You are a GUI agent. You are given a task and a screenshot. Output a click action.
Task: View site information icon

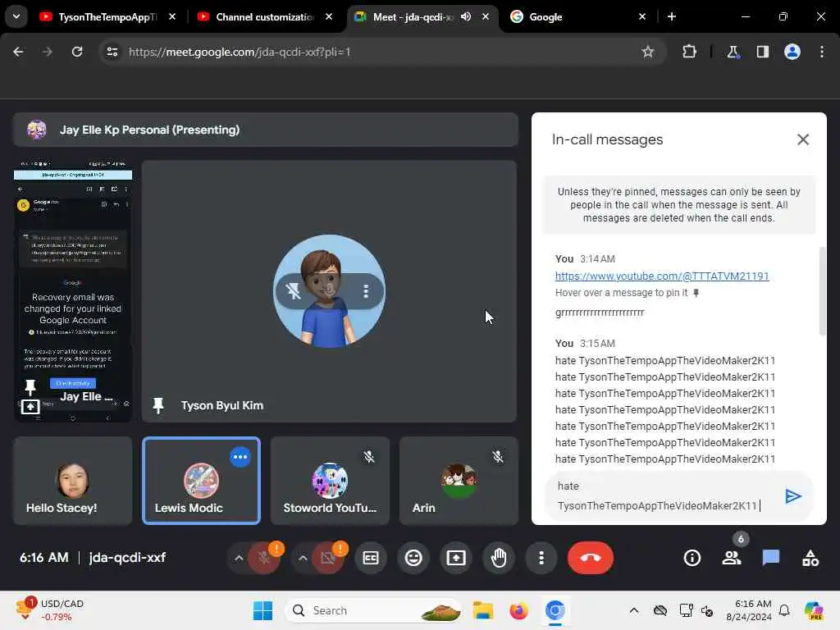[112, 52]
